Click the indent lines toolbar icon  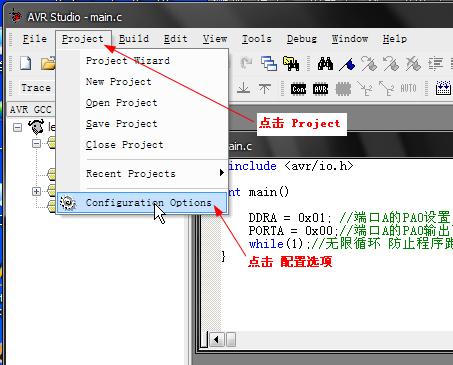coord(435,64)
